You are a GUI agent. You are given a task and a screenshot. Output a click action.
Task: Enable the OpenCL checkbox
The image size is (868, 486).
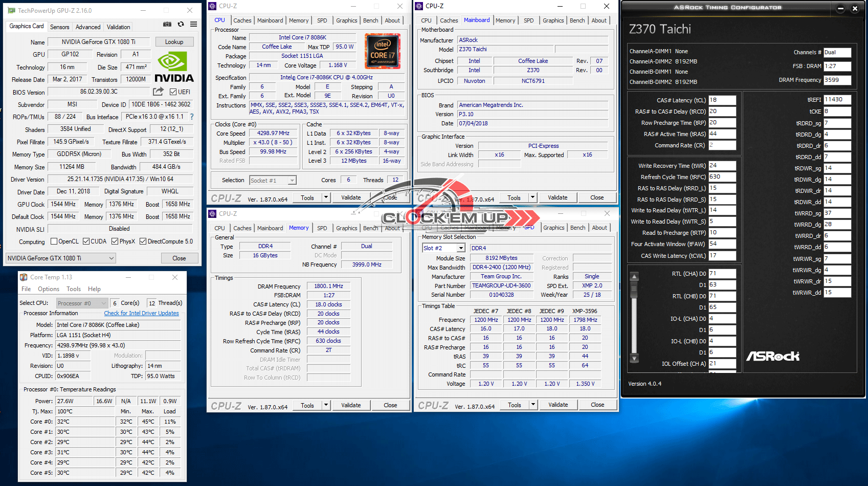(x=54, y=241)
